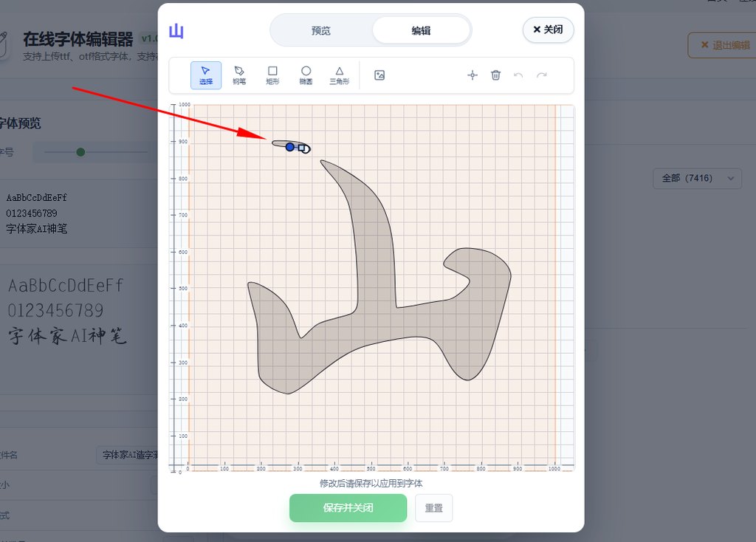
Task: Click the redo arrow icon
Action: click(542, 75)
